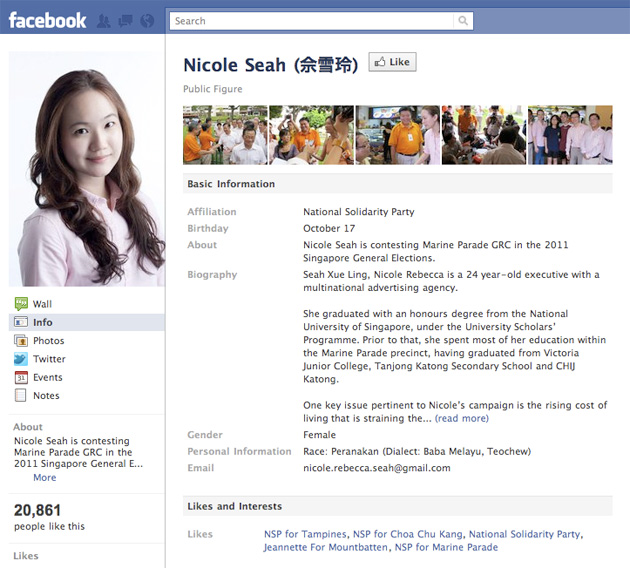
Task: Open the messages icon in header
Action: tap(125, 21)
